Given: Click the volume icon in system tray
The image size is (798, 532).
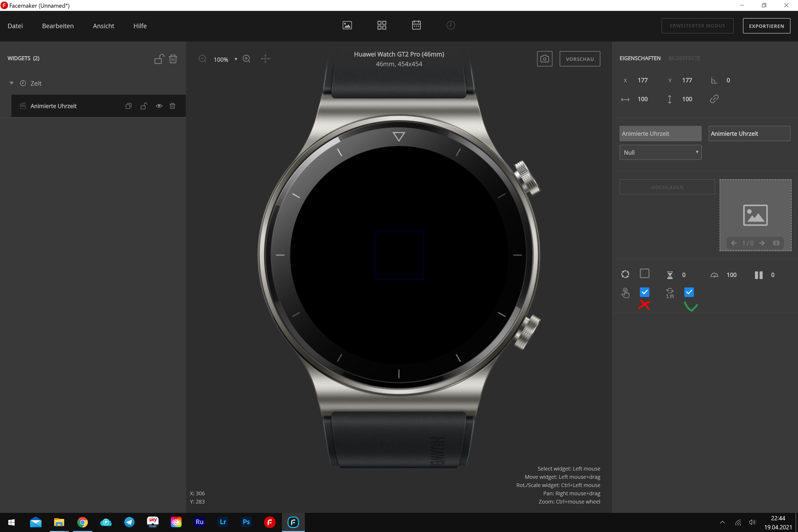Looking at the screenshot, I should pos(752,522).
